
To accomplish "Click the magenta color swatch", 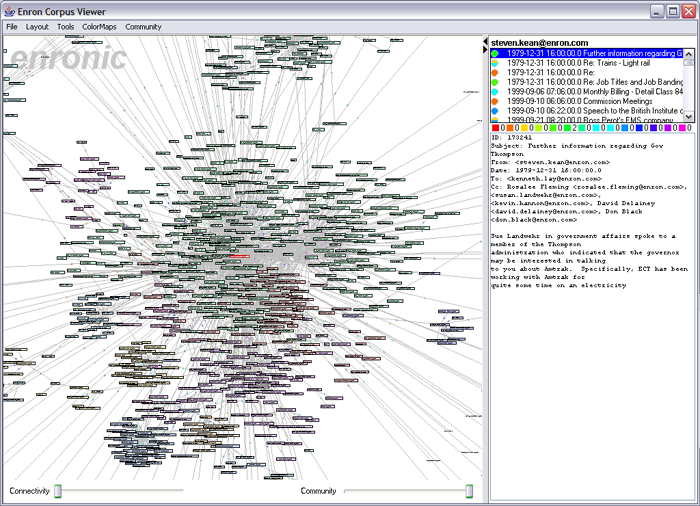I will (682, 128).
